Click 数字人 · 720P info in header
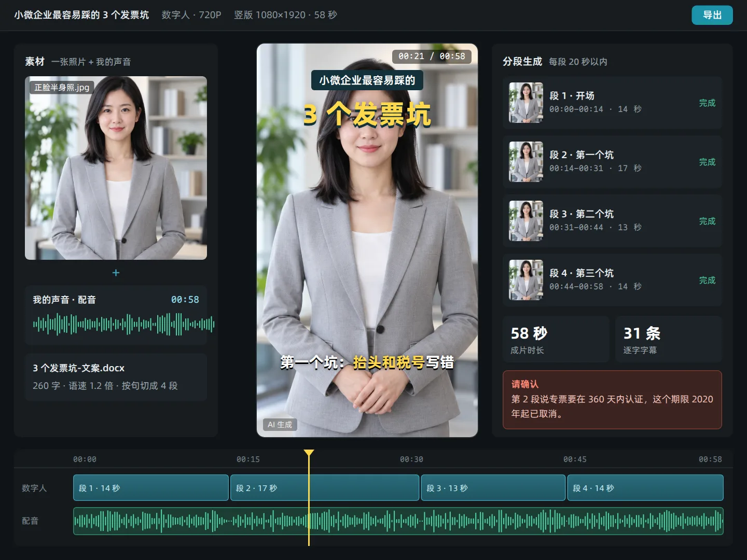 click(191, 15)
